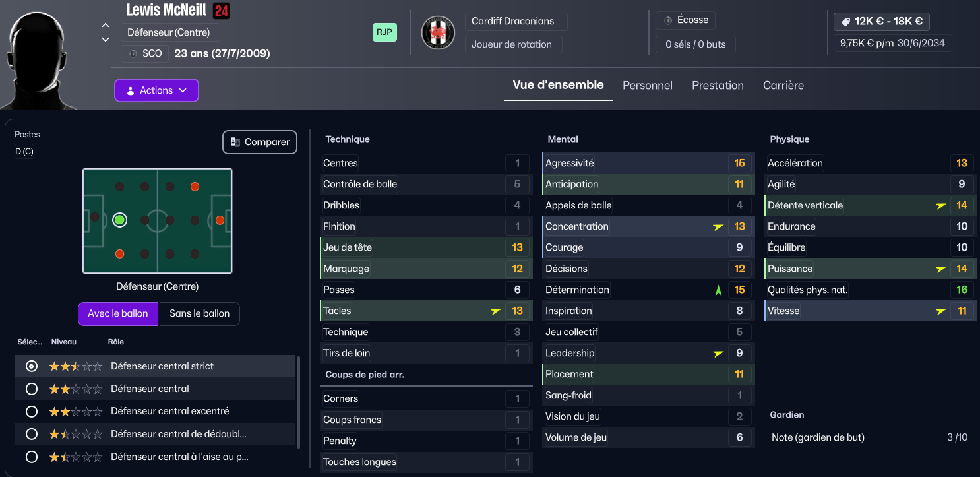Click the green RJP status badge
Image resolution: width=980 pixels, height=477 pixels.
coord(384,32)
